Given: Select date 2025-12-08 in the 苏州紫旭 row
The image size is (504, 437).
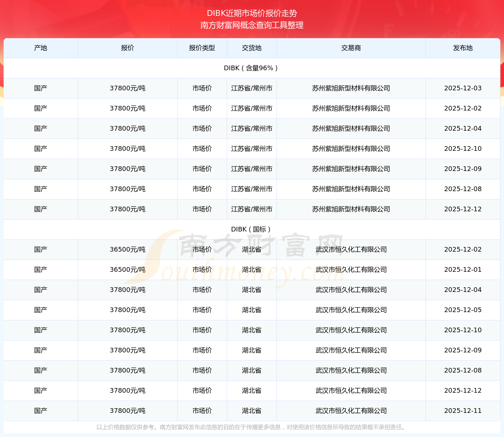Looking at the screenshot, I should click(463, 189).
